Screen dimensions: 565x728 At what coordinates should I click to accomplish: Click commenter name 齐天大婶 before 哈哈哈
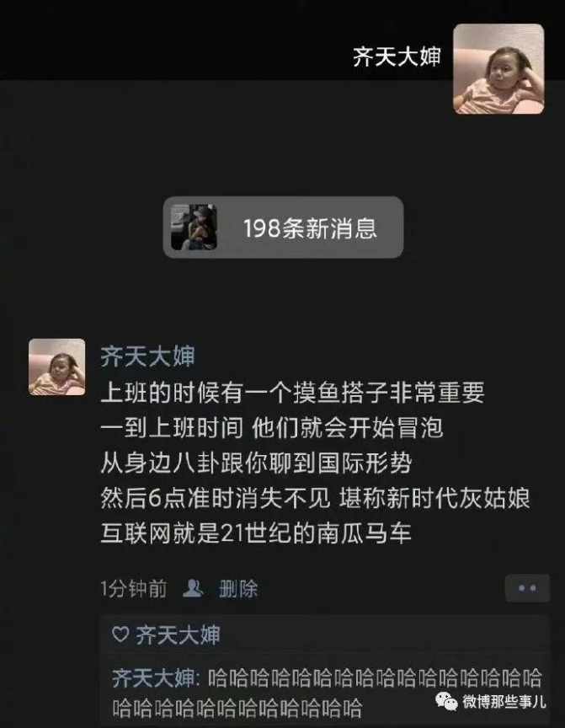point(153,677)
